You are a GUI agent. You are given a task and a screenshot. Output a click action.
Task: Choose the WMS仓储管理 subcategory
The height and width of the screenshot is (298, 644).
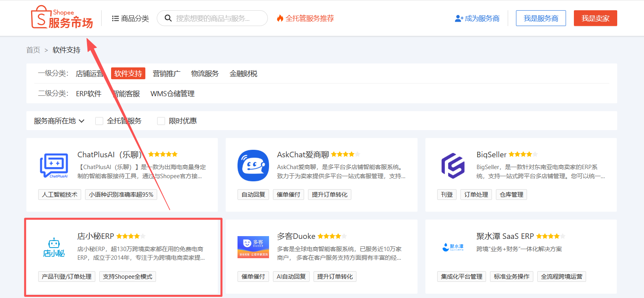point(173,94)
